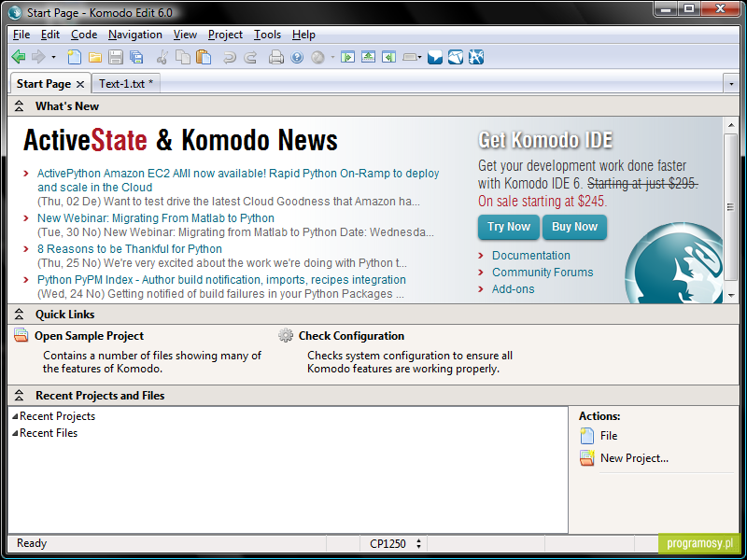
Task: Click the Buy Now button
Action: 574,227
